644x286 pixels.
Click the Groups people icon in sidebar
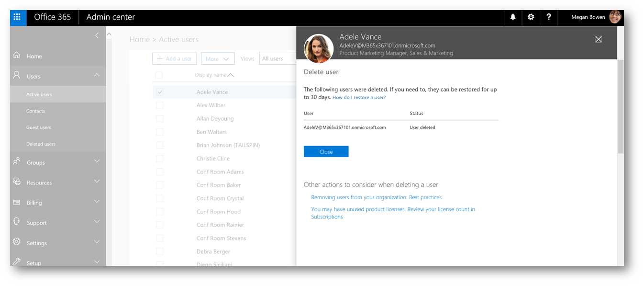tap(17, 162)
